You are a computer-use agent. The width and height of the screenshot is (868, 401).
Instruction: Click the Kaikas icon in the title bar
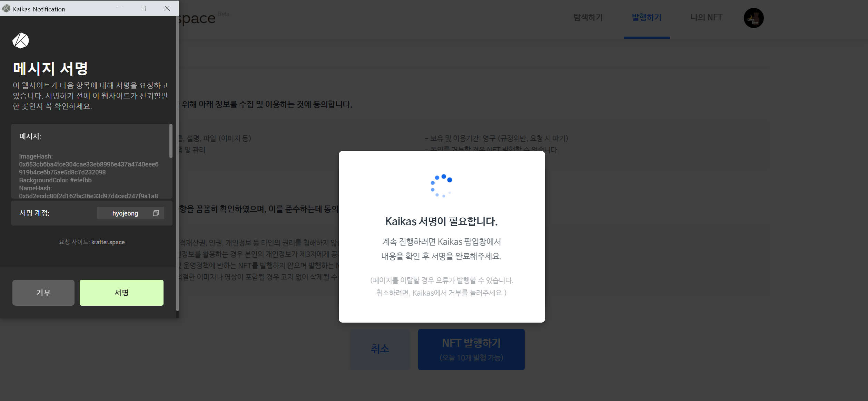pos(6,9)
